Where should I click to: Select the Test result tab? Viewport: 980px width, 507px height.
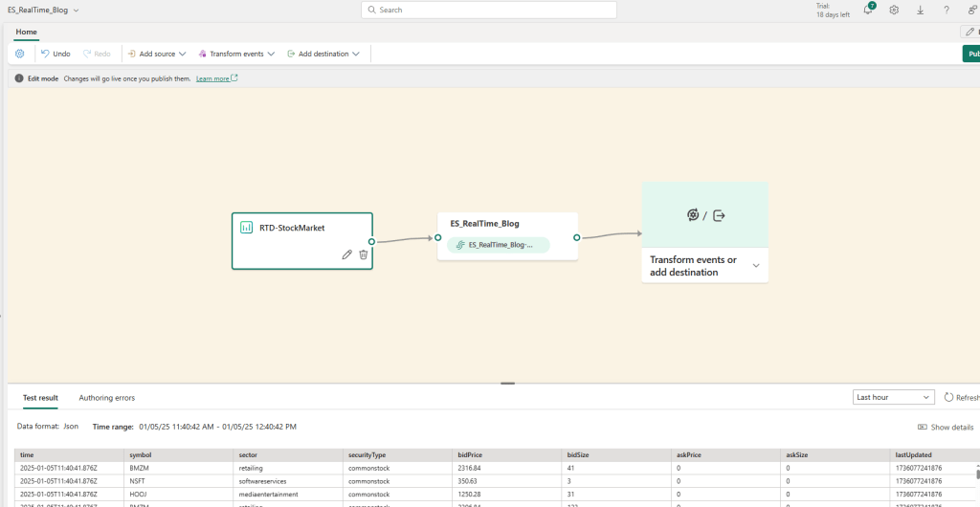40,397
